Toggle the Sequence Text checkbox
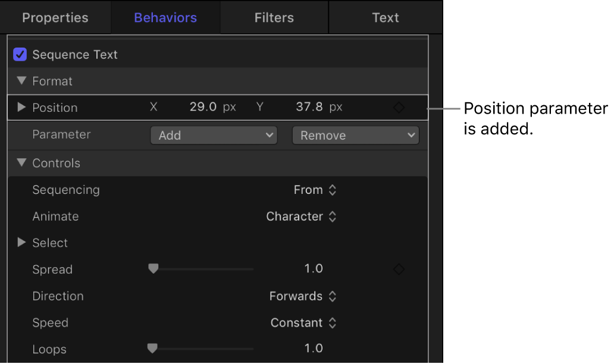This screenshot has width=614, height=364. pos(19,54)
